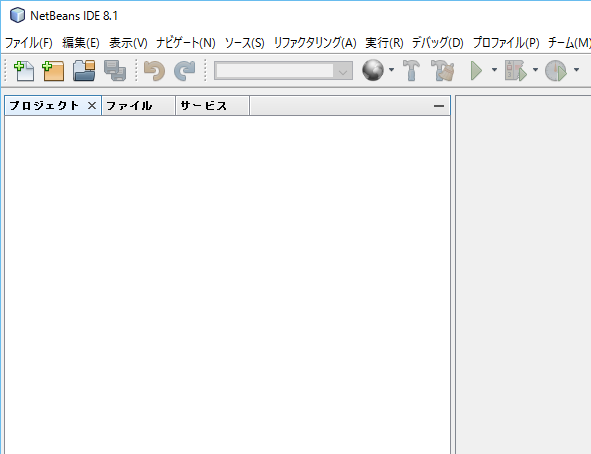Click the green Run Project icon

pyautogui.click(x=476, y=70)
